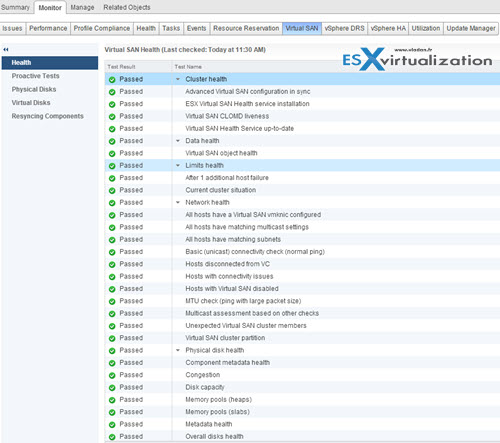Select 'All hosts have a Virtual SAN vmknic configured'
Viewport: 500px width, 443px height.
(302, 215)
